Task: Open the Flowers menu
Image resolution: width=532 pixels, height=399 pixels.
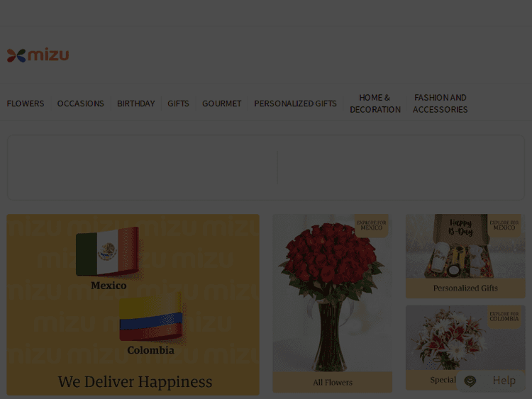Action: [x=26, y=103]
